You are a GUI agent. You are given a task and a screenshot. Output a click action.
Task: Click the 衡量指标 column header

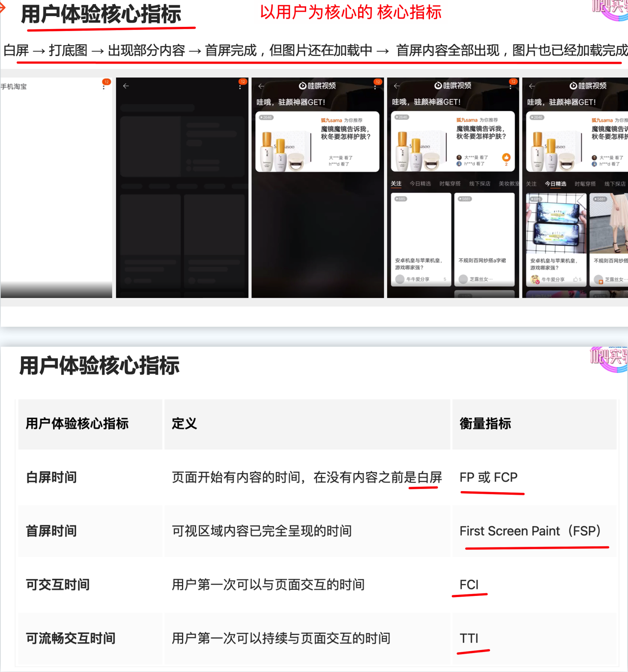[485, 424]
